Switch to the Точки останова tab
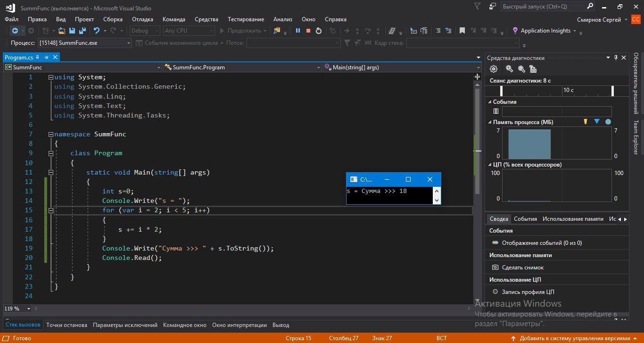Image resolution: width=644 pixels, height=343 pixels. click(66, 325)
